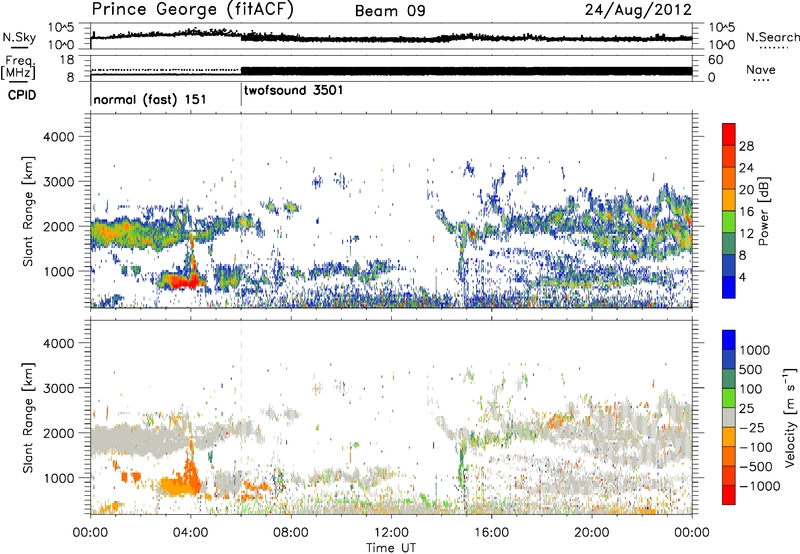Viewport: 800px width, 554px height.
Task: Click the "-100" label on the velocity color bar
Action: (756, 447)
